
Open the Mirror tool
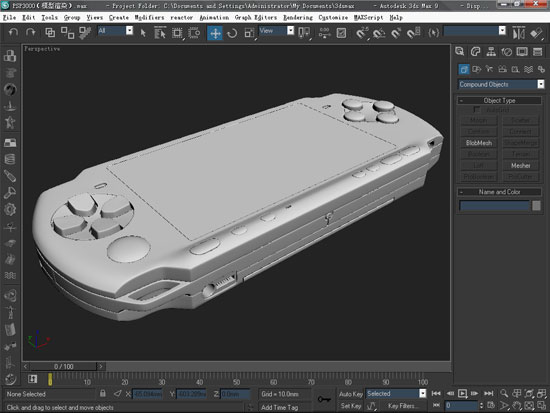[x=519, y=33]
